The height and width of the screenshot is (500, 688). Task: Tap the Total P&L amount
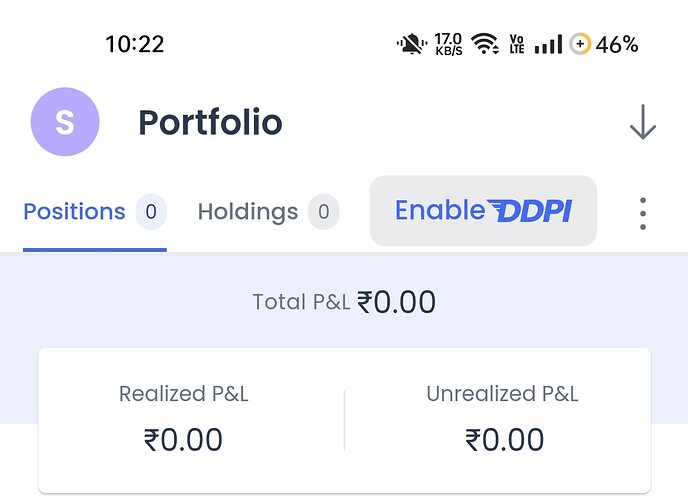[397, 302]
